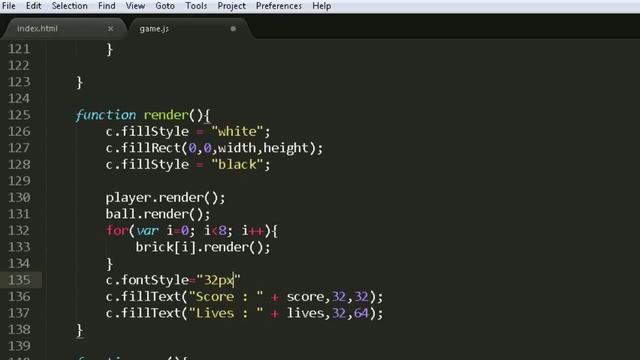Click 'height' argument on line 127
Screen dimensions: 640x360
(x=286, y=148)
